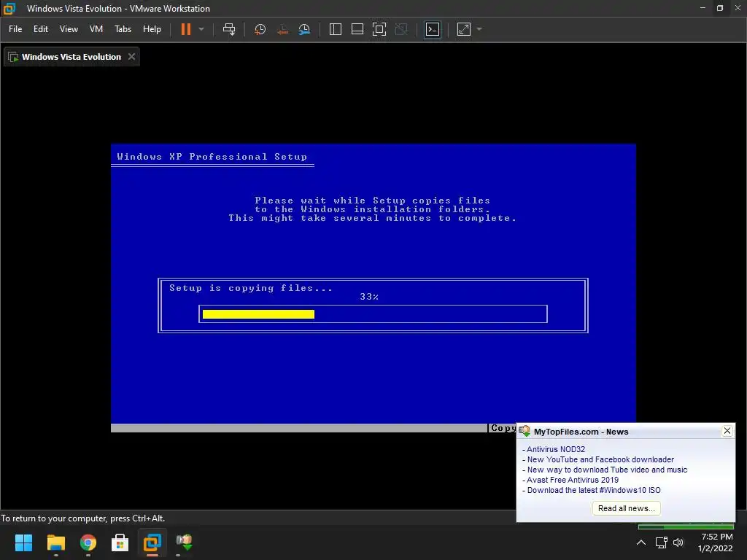747x560 pixels.
Task: Click 'Setup is copying files...' text
Action: [251, 288]
